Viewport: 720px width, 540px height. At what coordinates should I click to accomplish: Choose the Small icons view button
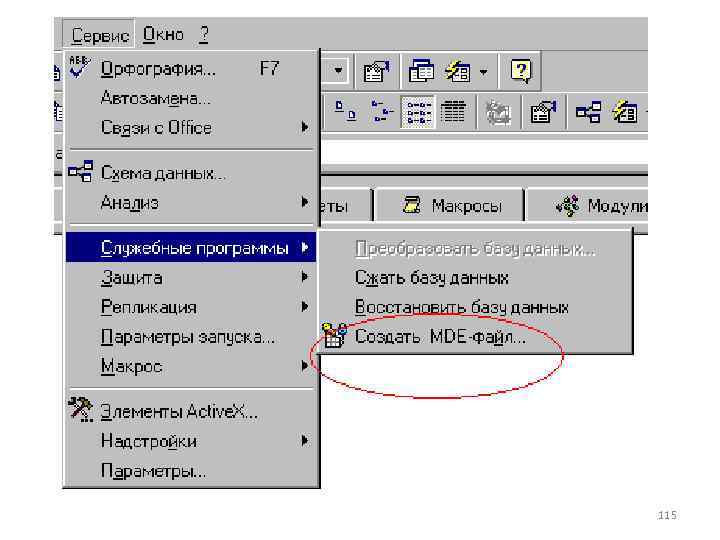pos(382,112)
